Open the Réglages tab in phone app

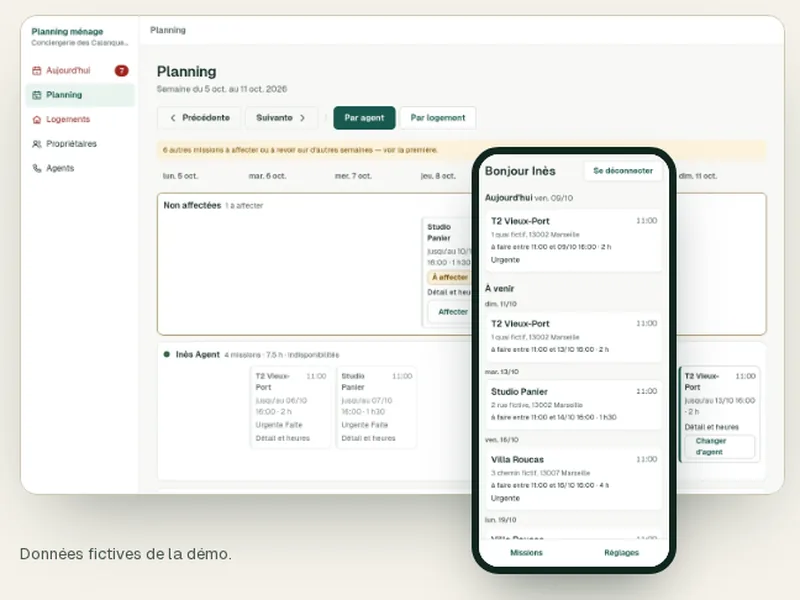(621, 553)
